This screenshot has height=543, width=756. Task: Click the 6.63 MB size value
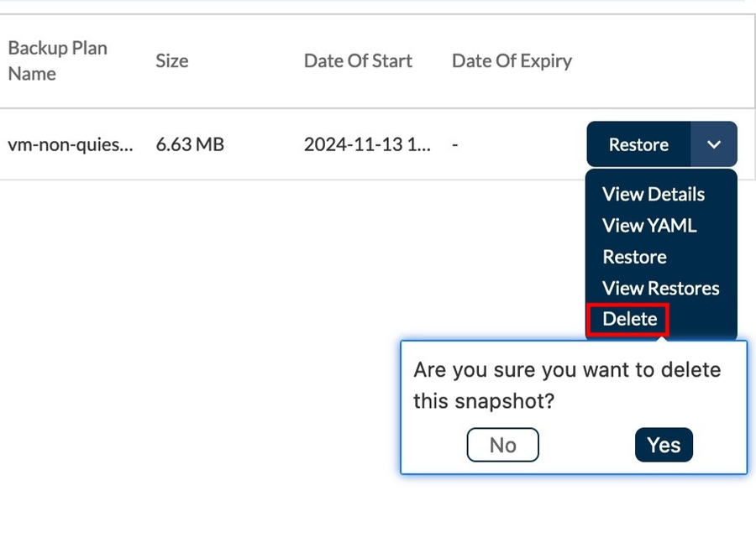tap(190, 144)
